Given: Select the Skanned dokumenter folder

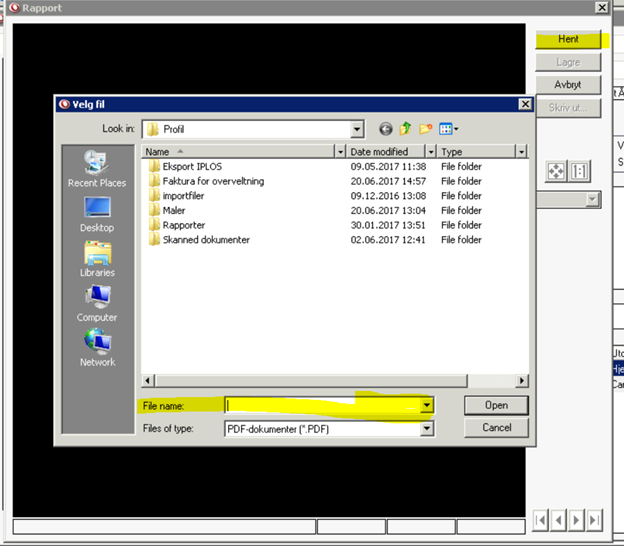Looking at the screenshot, I should 205,240.
